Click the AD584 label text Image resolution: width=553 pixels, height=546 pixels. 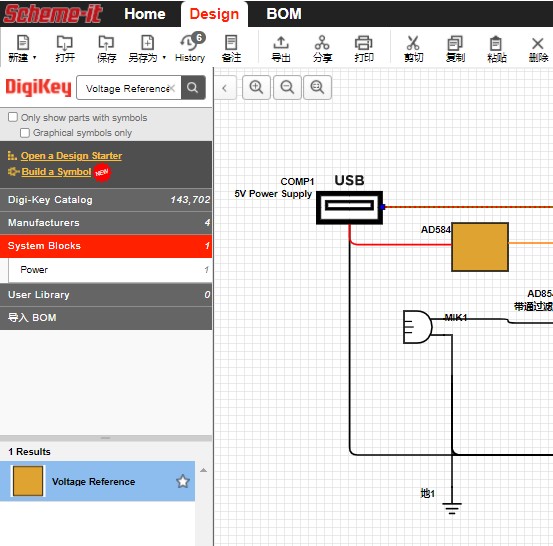pyautogui.click(x=436, y=230)
